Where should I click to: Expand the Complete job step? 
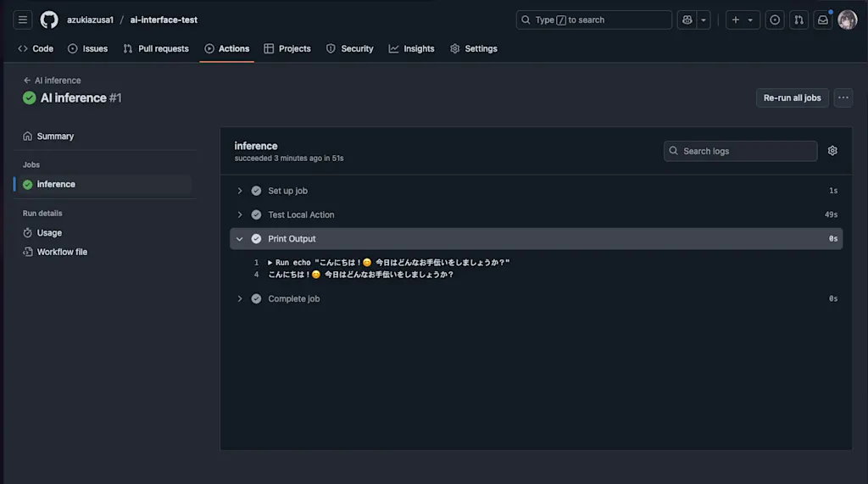click(536, 298)
